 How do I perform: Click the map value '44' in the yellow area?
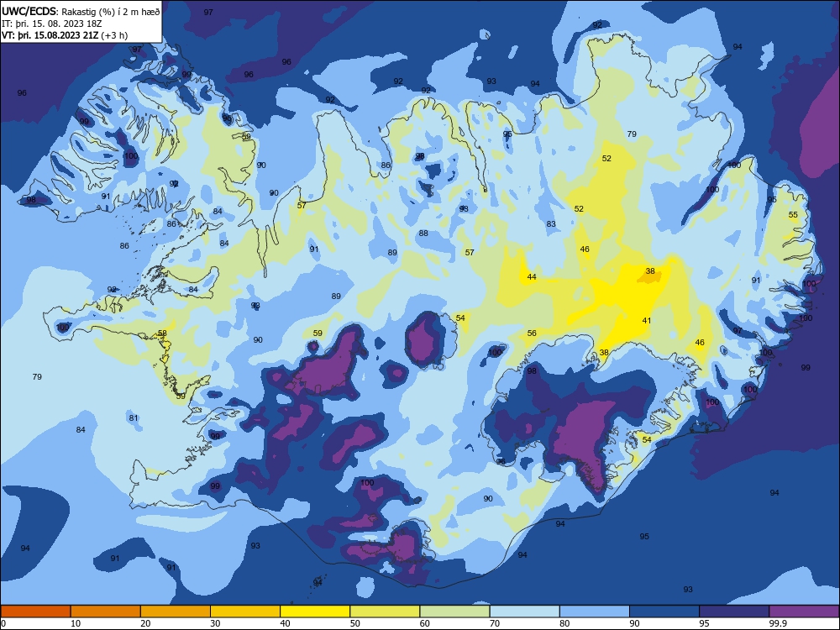click(532, 277)
